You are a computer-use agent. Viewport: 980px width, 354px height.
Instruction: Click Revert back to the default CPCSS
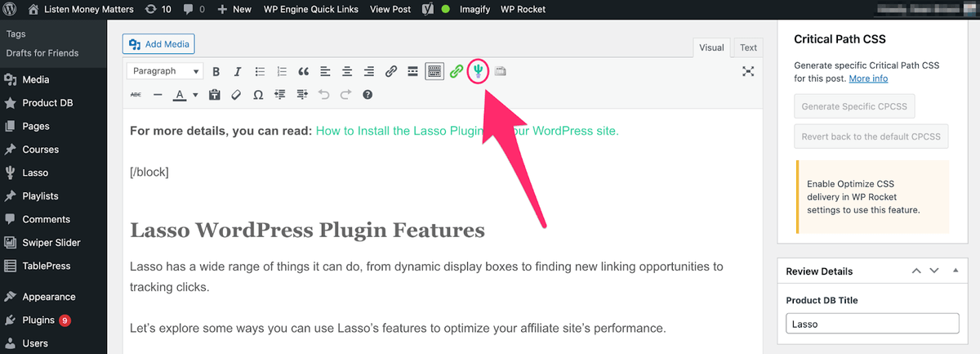871,137
